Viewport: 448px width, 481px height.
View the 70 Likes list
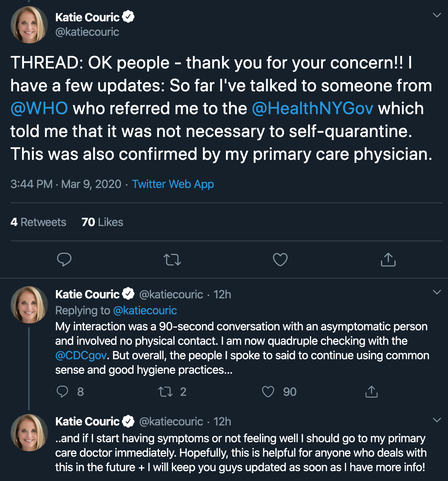tap(102, 222)
